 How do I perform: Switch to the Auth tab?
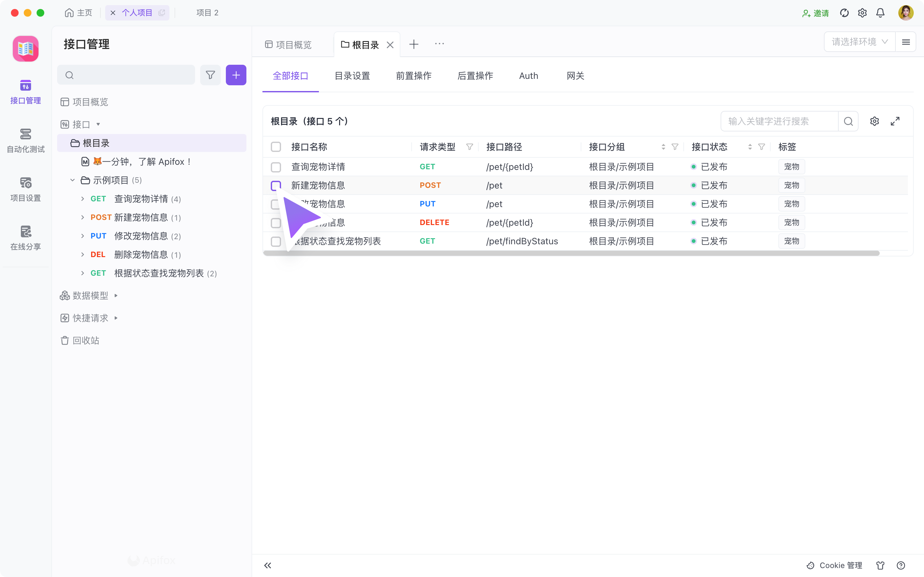point(528,76)
